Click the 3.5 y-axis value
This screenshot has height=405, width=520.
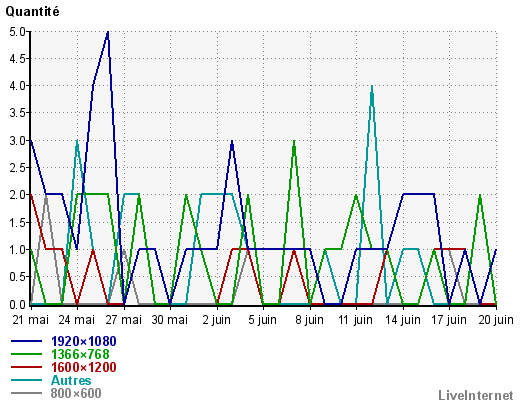coord(17,113)
